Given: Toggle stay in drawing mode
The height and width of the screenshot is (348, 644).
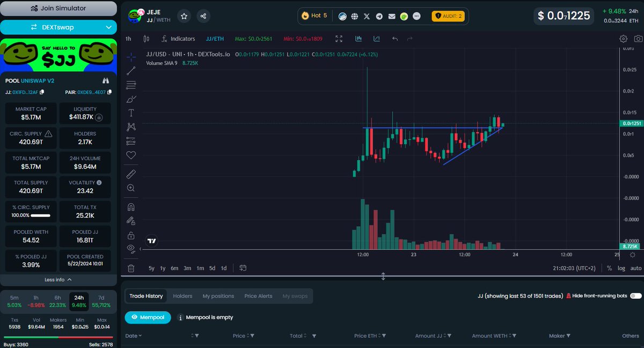Looking at the screenshot, I should (131, 221).
